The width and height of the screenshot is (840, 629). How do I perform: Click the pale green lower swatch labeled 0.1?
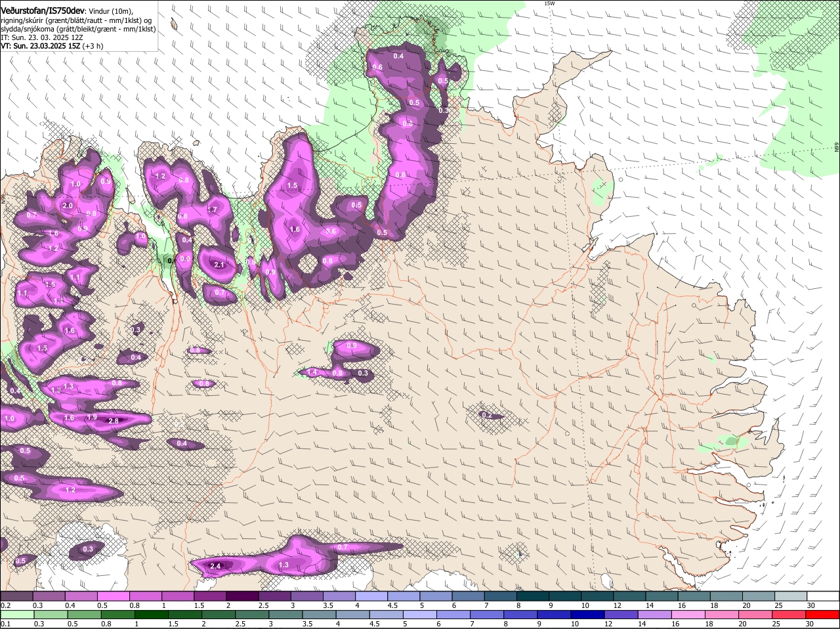pos(16,615)
